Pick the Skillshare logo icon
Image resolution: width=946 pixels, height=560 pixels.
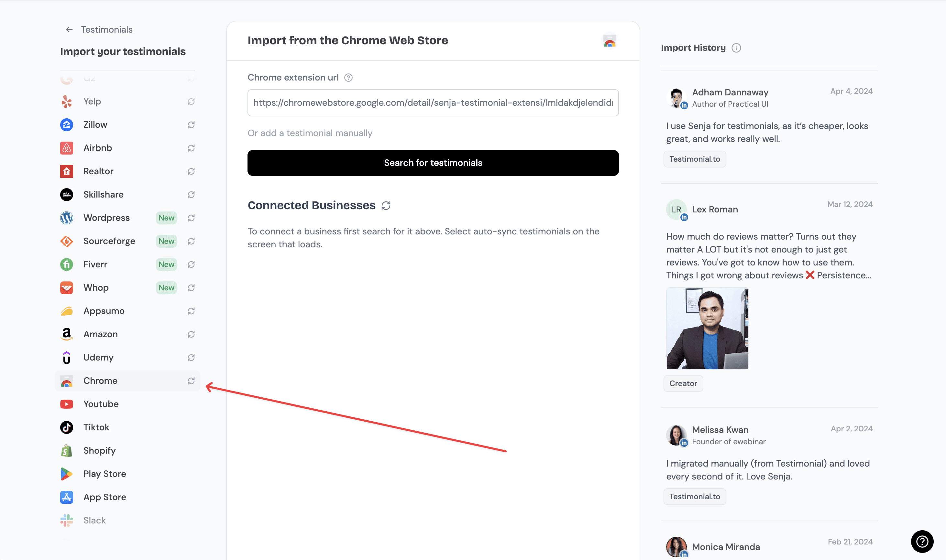click(x=67, y=194)
